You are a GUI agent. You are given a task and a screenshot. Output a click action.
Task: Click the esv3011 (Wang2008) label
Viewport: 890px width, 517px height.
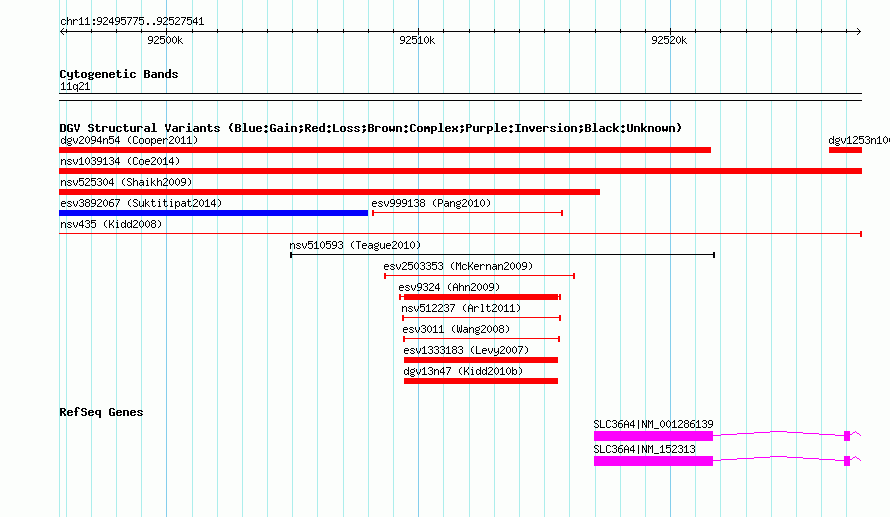point(456,329)
